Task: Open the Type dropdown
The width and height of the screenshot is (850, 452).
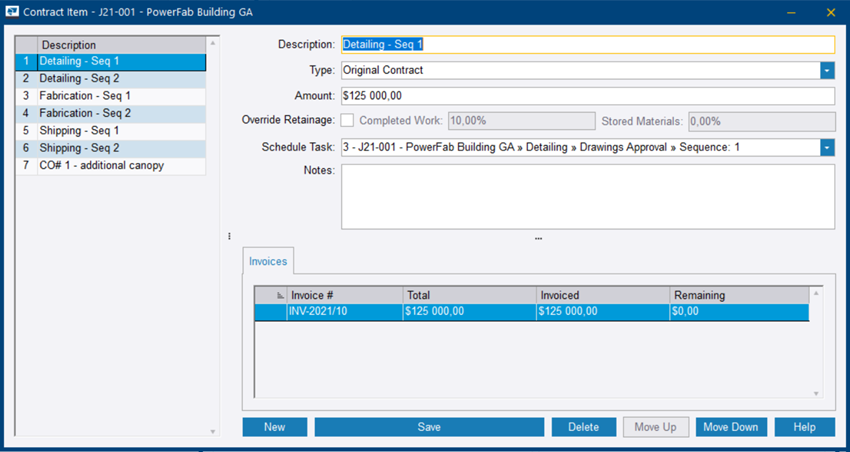Action: [827, 71]
